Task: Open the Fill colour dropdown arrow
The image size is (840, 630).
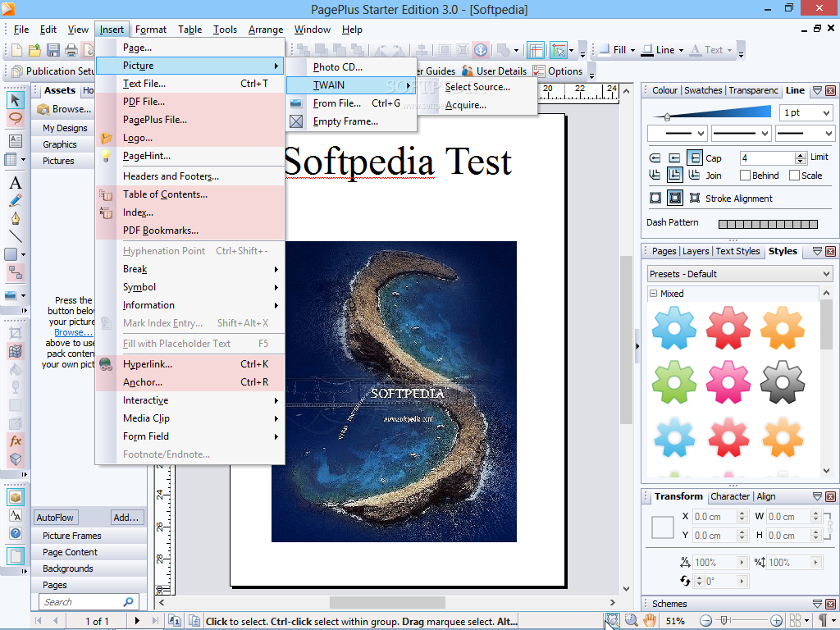Action: click(x=632, y=50)
